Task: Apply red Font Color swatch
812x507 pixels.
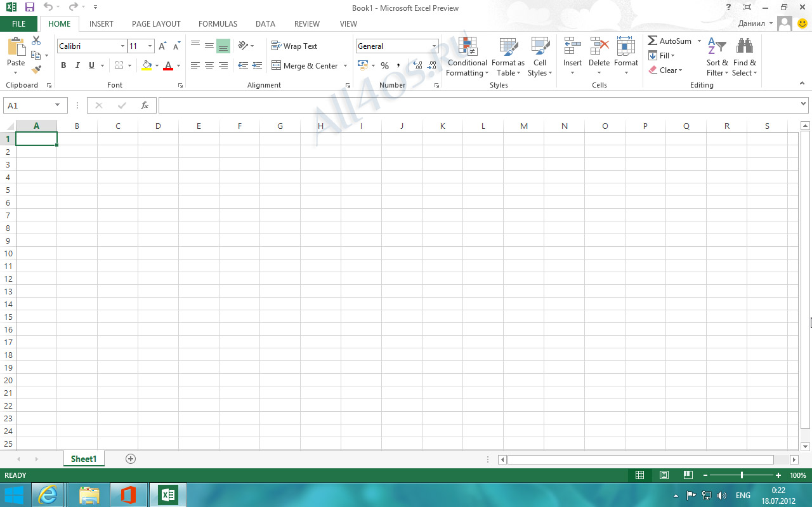Action: [x=168, y=65]
